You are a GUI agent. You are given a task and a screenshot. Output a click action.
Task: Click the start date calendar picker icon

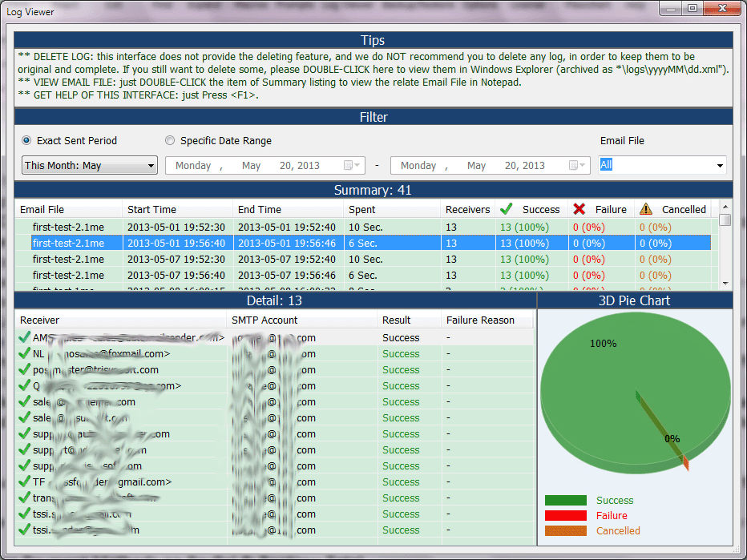(x=352, y=165)
